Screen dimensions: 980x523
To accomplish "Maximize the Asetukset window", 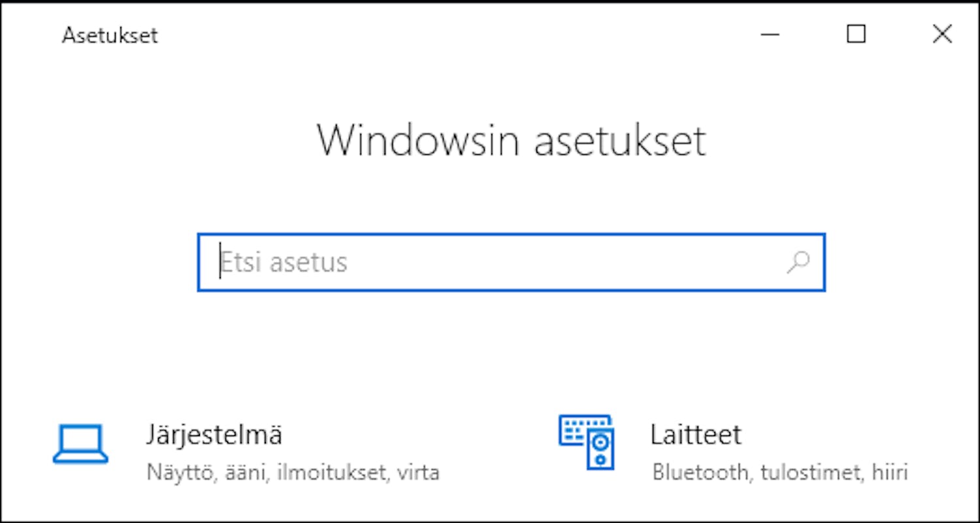I will pyautogui.click(x=856, y=34).
